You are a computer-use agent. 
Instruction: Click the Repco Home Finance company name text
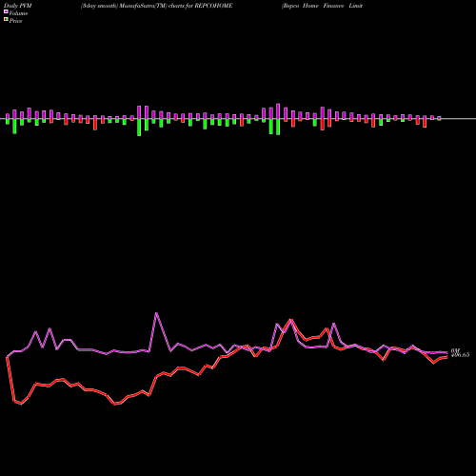pyautogui.click(x=322, y=6)
